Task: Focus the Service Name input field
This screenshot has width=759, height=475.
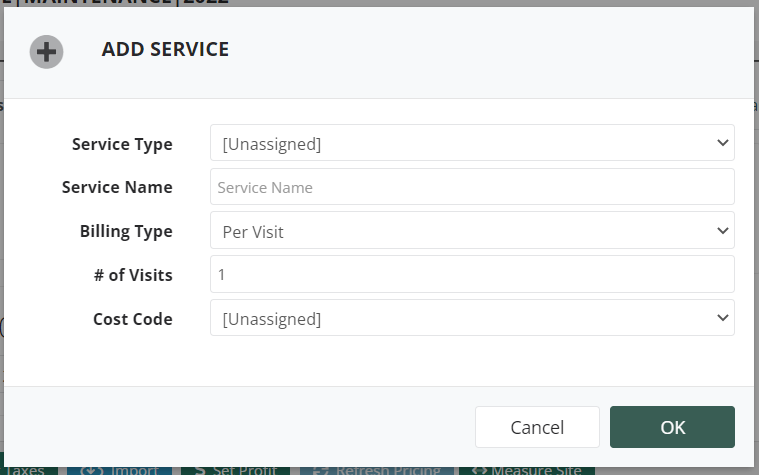Action: click(472, 187)
